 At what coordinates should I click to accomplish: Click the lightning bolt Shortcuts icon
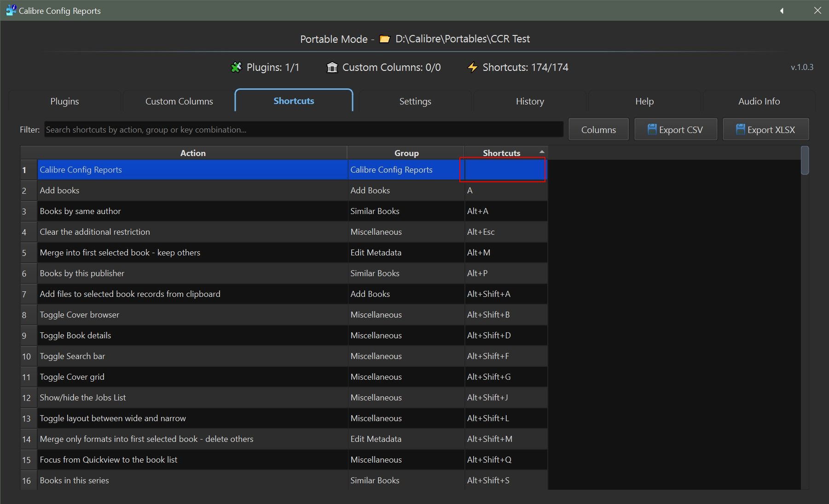pos(472,67)
